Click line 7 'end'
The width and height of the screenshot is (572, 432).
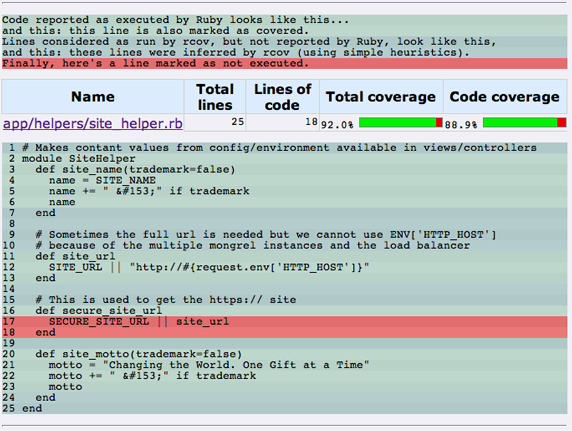click(x=285, y=213)
